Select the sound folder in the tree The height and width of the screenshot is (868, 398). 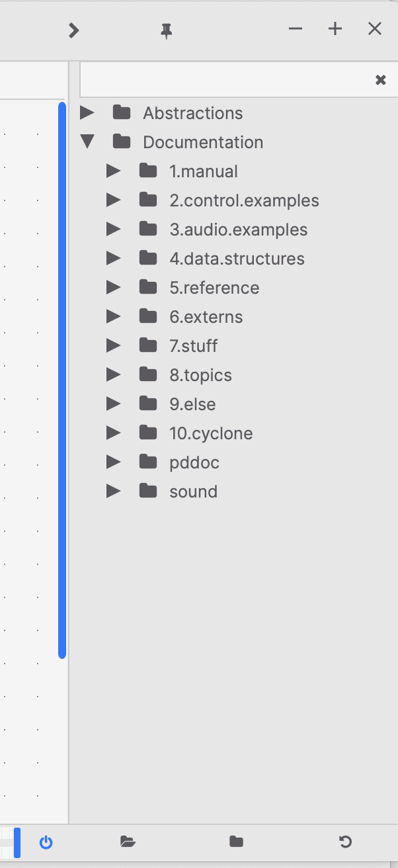(x=193, y=491)
